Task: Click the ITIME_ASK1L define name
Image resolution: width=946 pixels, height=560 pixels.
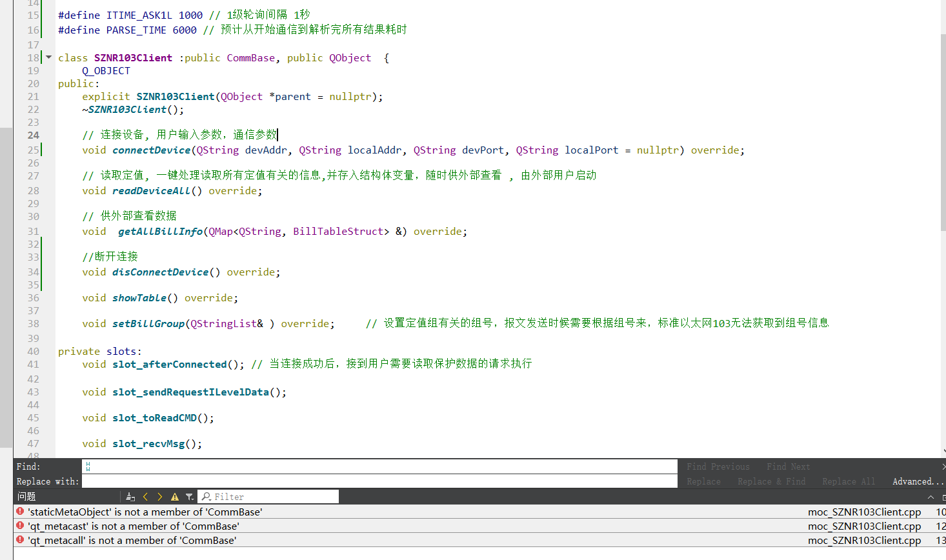Action: [x=139, y=15]
